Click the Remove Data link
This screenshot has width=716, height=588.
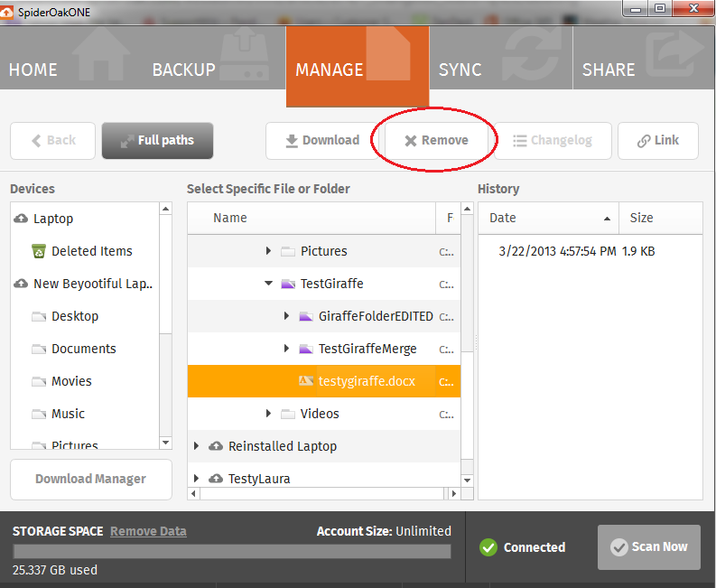point(148,531)
